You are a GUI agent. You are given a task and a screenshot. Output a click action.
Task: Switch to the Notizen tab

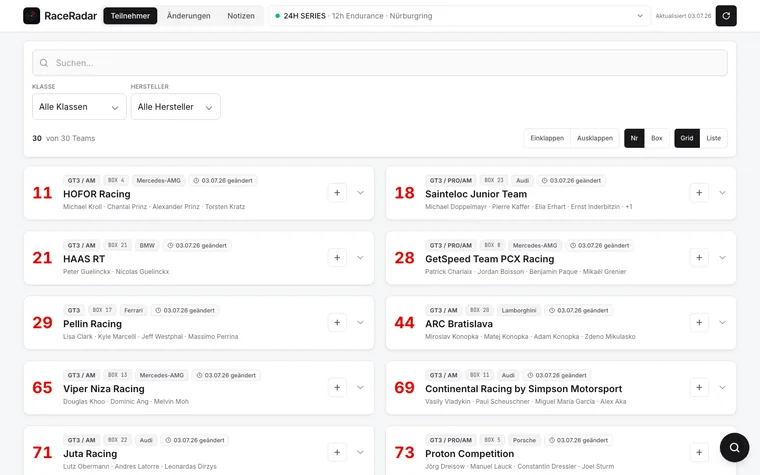[241, 16]
